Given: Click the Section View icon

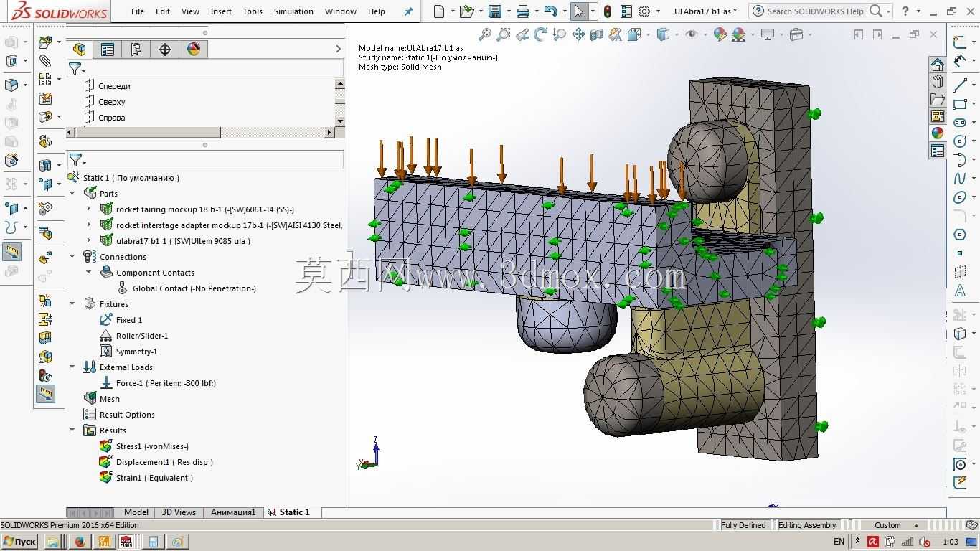Looking at the screenshot, I should tap(597, 34).
